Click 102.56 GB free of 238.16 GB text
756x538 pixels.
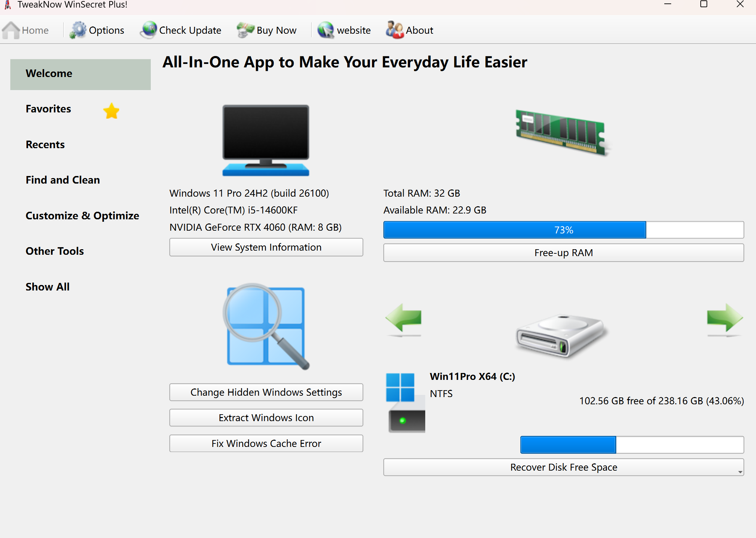[x=662, y=401]
